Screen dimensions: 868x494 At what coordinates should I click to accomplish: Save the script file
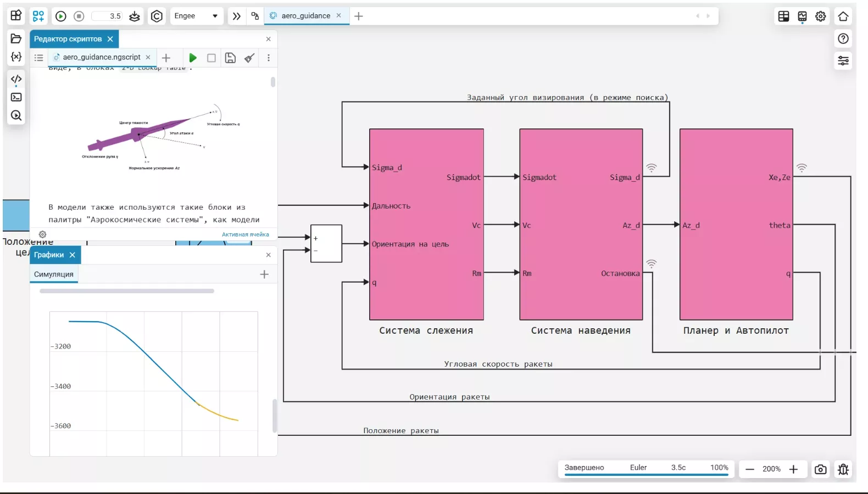click(x=230, y=58)
